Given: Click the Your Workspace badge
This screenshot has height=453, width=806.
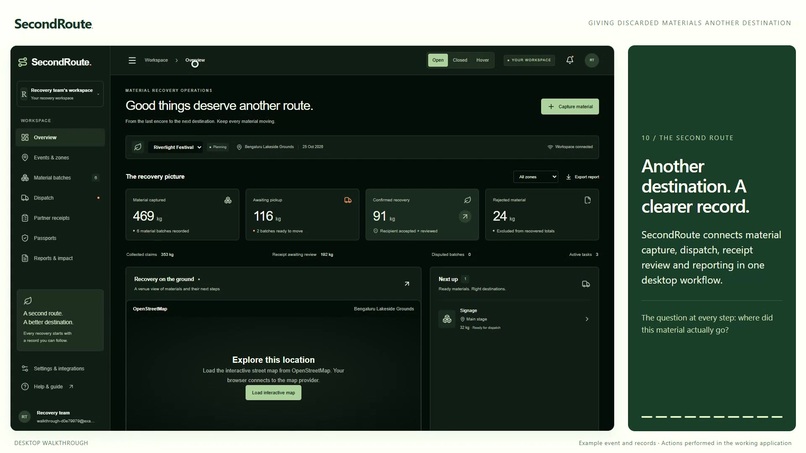Looking at the screenshot, I should pos(529,60).
